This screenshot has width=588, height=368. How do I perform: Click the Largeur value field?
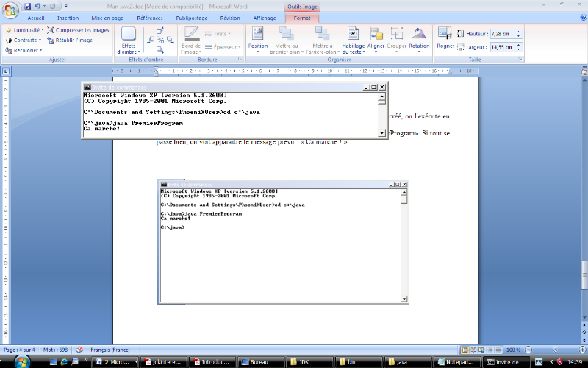click(x=503, y=47)
